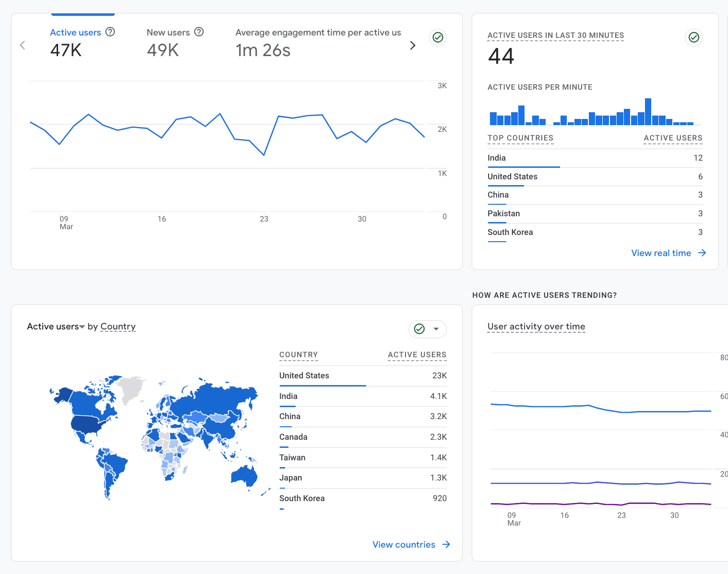Select India row showing 4.1K

(x=363, y=397)
